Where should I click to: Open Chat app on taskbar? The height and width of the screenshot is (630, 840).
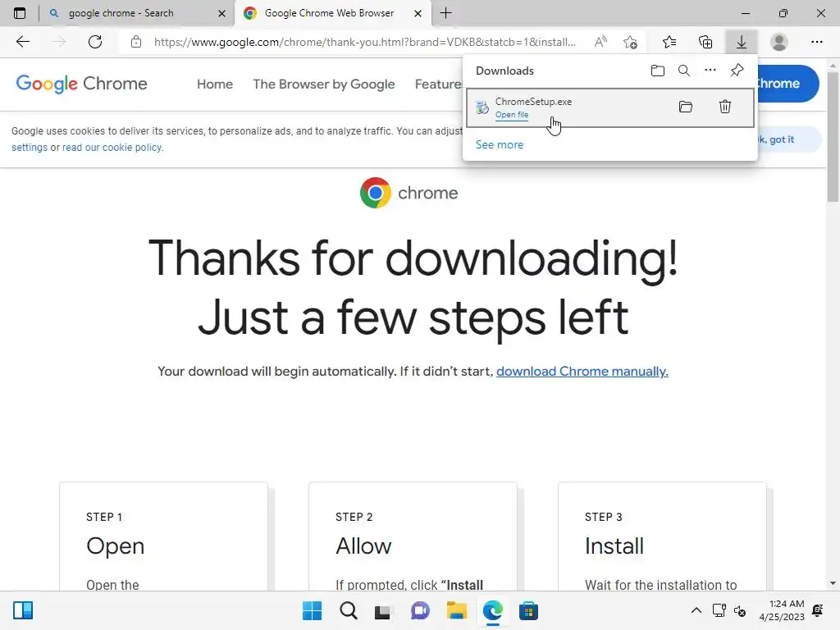pos(420,610)
